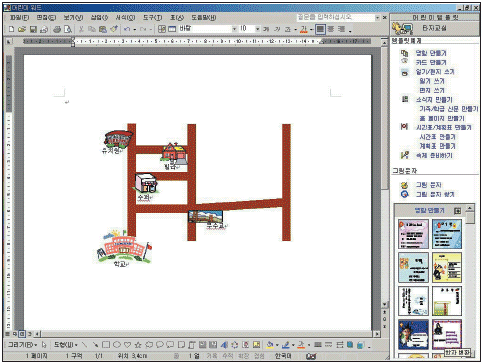Image resolution: width=482 pixels, height=364 pixels.
Task: Toggle italic text formatting button
Action: (277, 29)
